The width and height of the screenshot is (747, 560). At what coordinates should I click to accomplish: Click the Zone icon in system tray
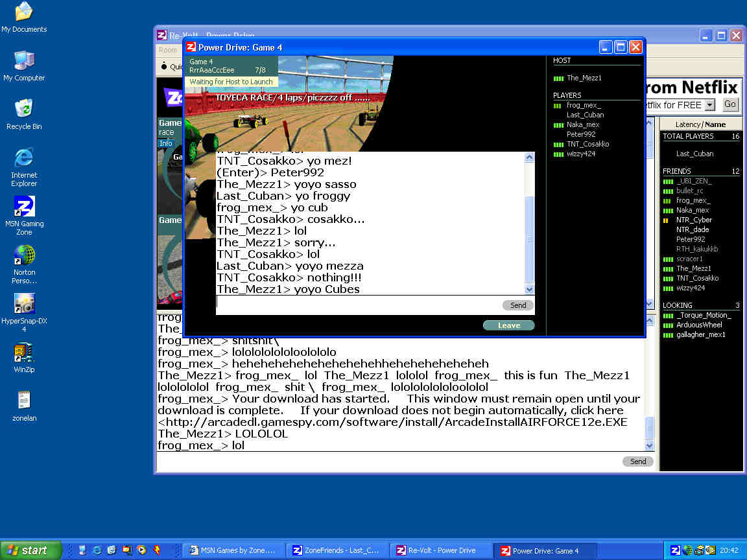(675, 550)
